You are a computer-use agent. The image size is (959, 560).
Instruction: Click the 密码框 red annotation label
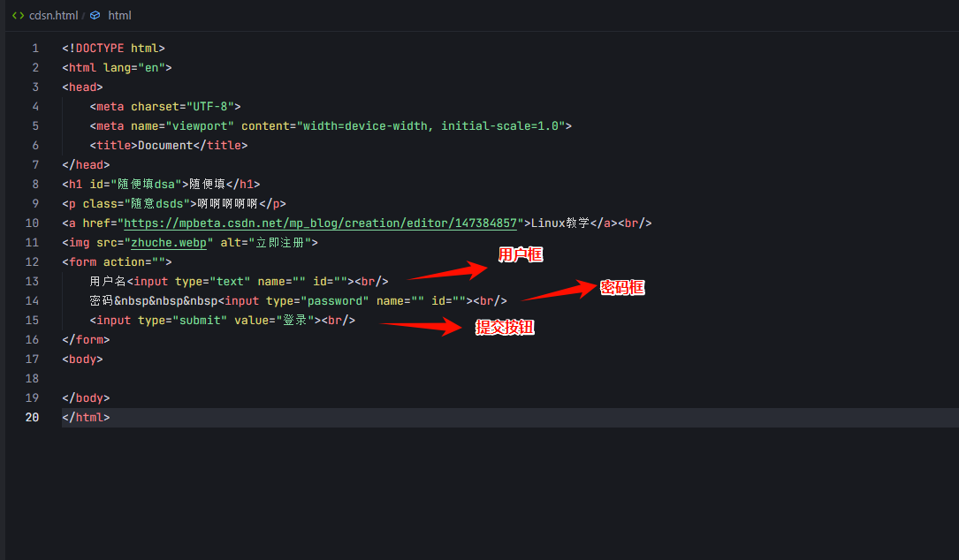pos(622,287)
